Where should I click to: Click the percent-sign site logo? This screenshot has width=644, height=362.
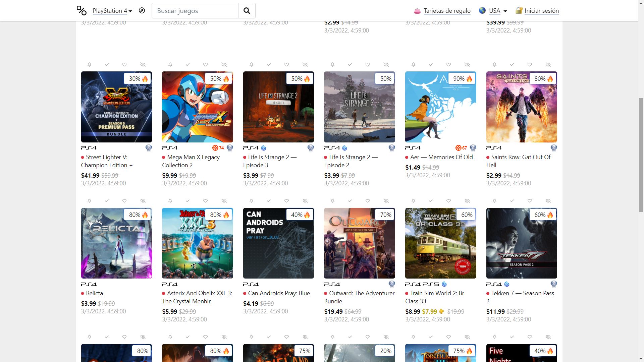coord(82,10)
